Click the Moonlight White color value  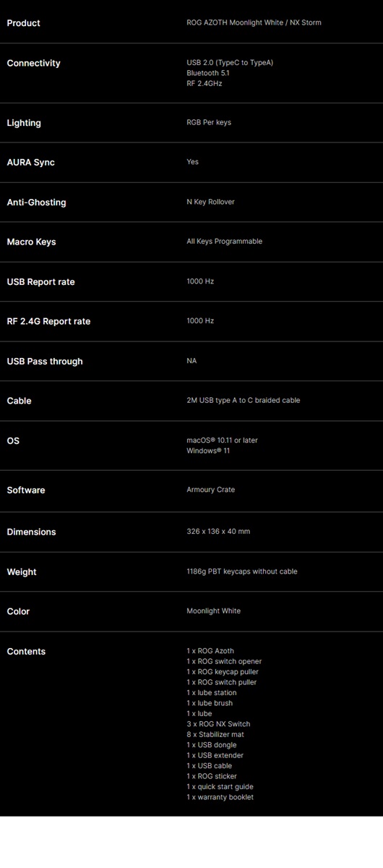pos(213,610)
